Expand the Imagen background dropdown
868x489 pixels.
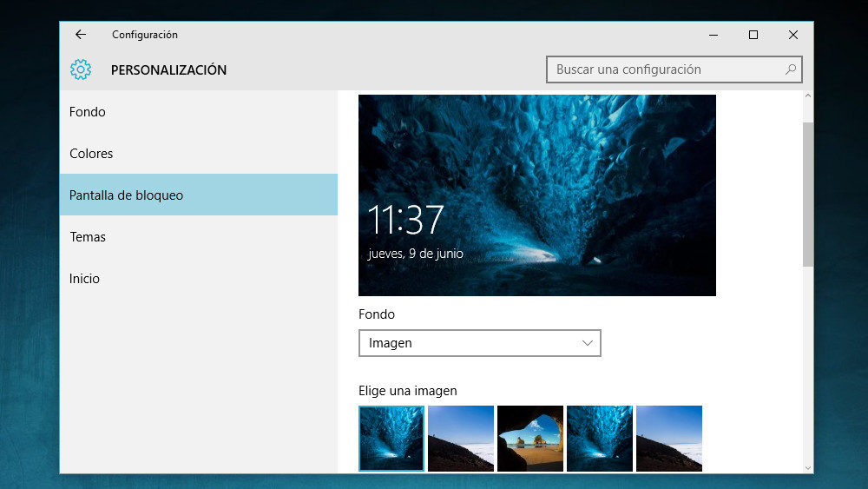click(479, 343)
